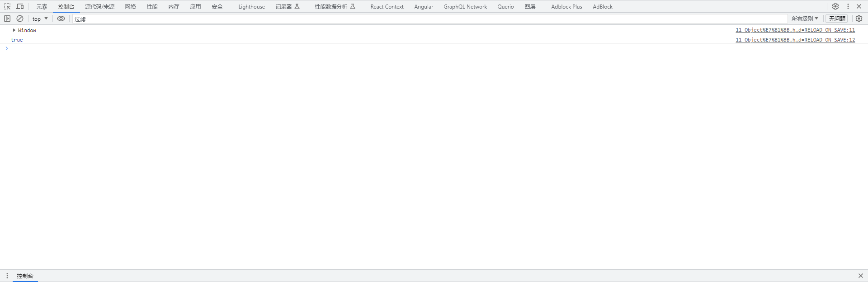Screen dimensions: 868x282
Task: Click the 无问题 issues button
Action: click(x=837, y=19)
